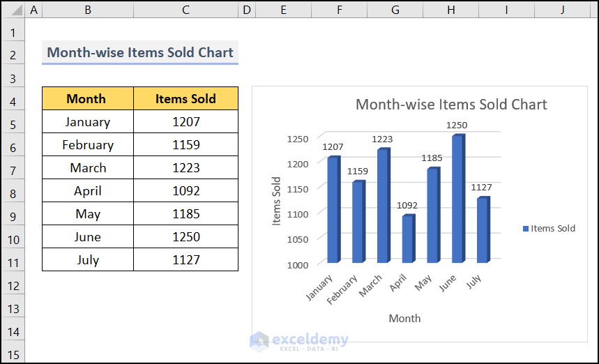
Task: Click the Month-wise Items Sold Chart title cell
Action: tap(140, 52)
